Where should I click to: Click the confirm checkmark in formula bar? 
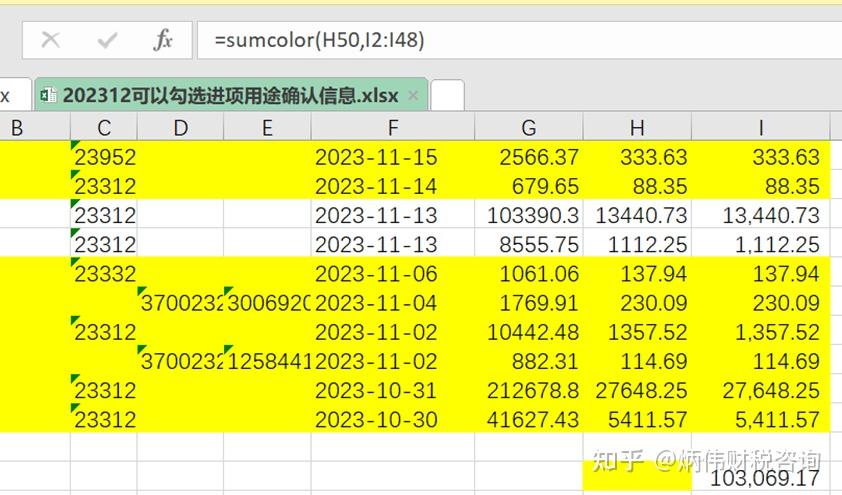pyautogui.click(x=107, y=40)
